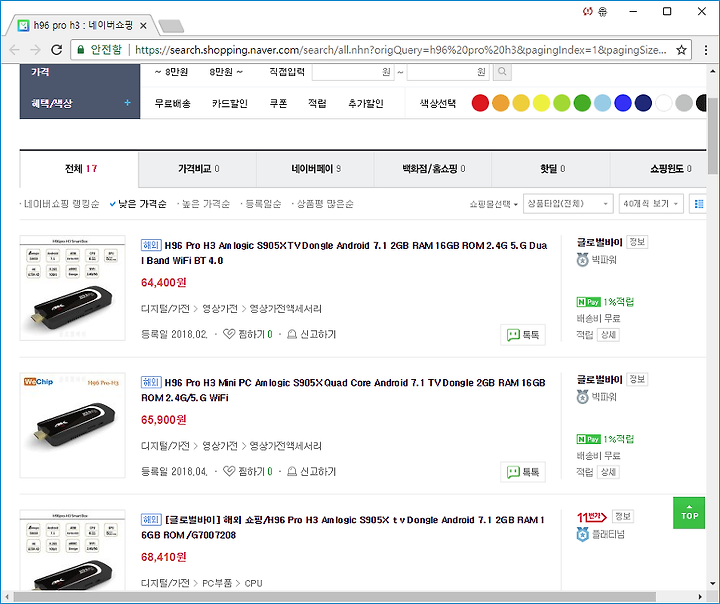Image resolution: width=720 pixels, height=604 pixels.
Task: Open 톡톡 chat for the 64,400원 item
Action: coord(523,335)
